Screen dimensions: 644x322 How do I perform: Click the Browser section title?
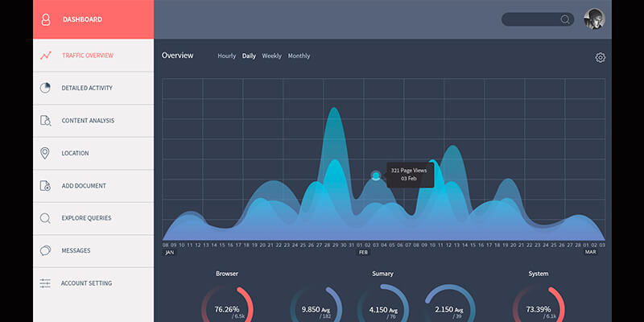click(x=227, y=274)
